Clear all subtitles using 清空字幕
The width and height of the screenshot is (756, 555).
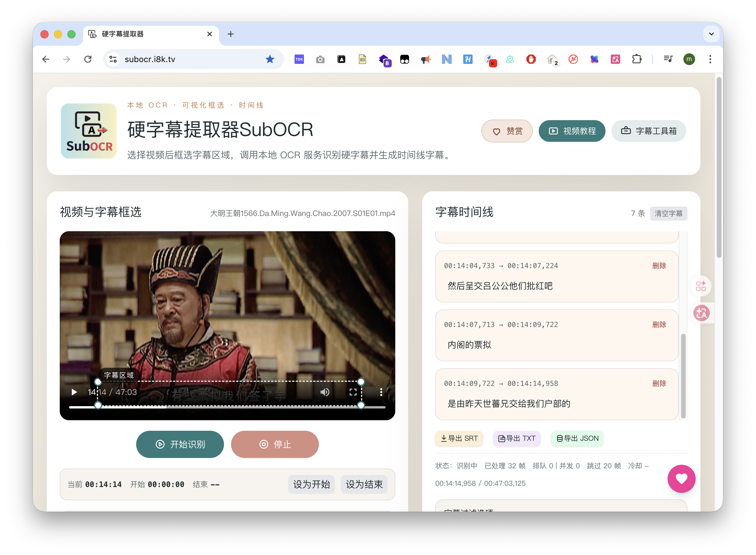pyautogui.click(x=668, y=213)
